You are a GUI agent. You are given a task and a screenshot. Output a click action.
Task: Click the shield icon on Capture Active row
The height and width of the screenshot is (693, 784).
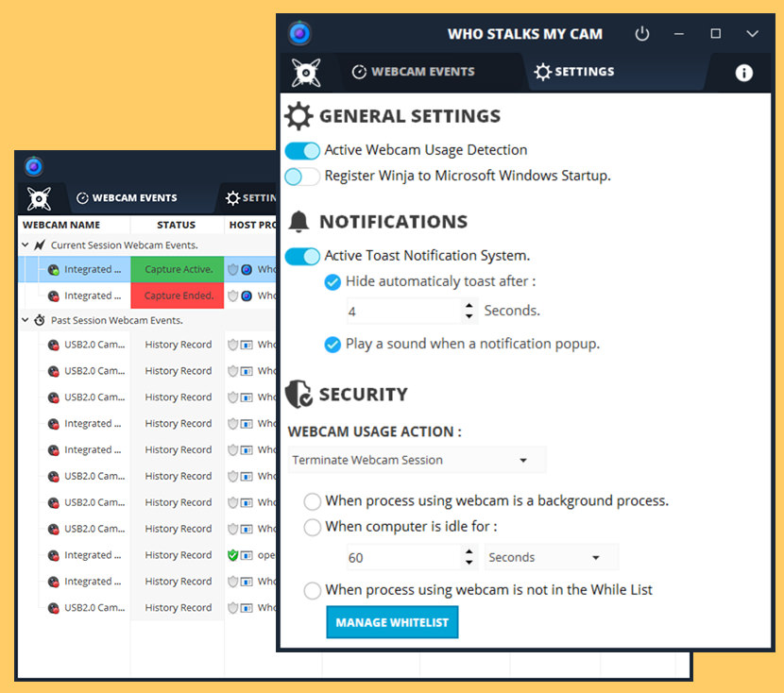(232, 270)
